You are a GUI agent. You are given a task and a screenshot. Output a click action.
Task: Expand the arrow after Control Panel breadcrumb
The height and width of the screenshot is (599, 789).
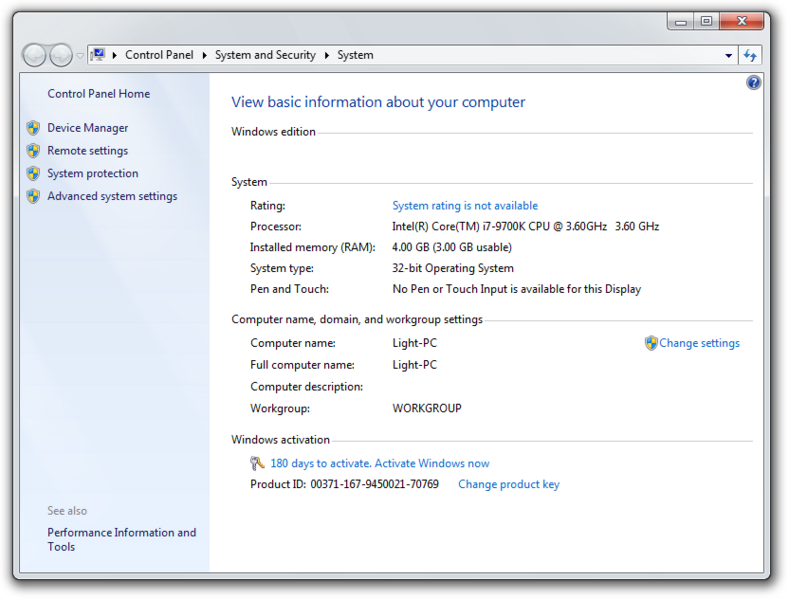coord(205,56)
